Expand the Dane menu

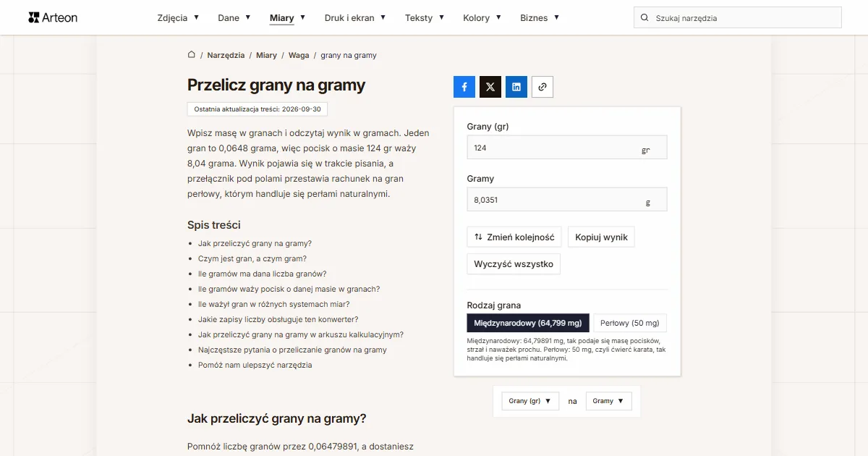(234, 18)
